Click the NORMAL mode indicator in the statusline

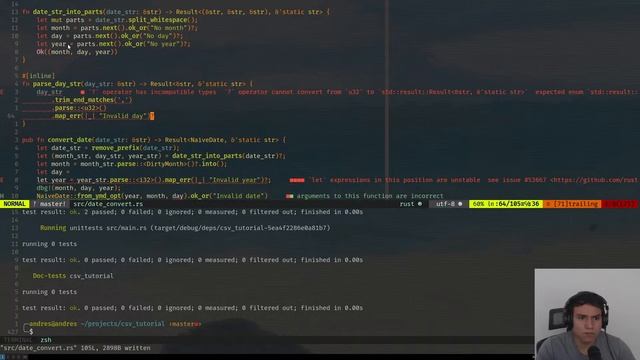pyautogui.click(x=14, y=204)
